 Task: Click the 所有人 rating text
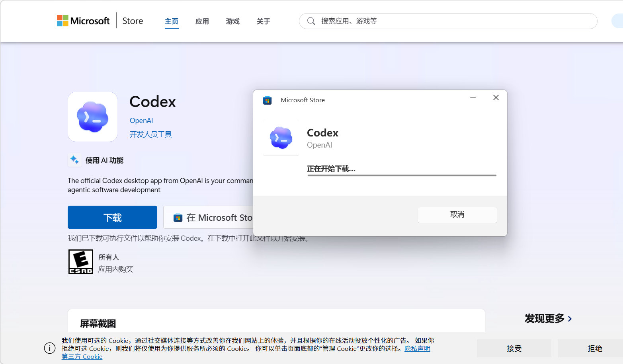pos(109,257)
